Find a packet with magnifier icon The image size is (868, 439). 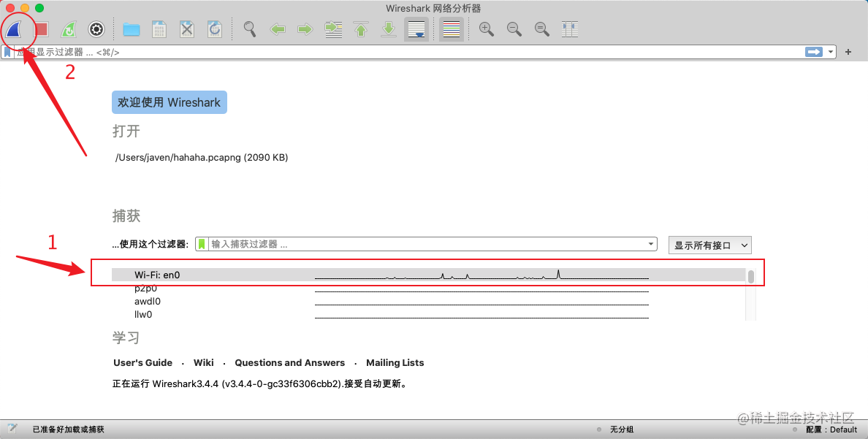coord(250,28)
